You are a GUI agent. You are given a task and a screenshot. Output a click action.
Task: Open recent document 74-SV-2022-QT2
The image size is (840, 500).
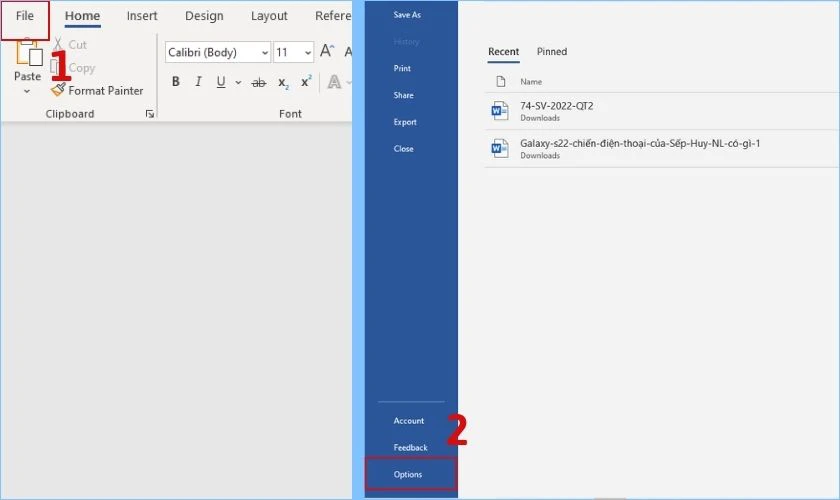coord(662,111)
